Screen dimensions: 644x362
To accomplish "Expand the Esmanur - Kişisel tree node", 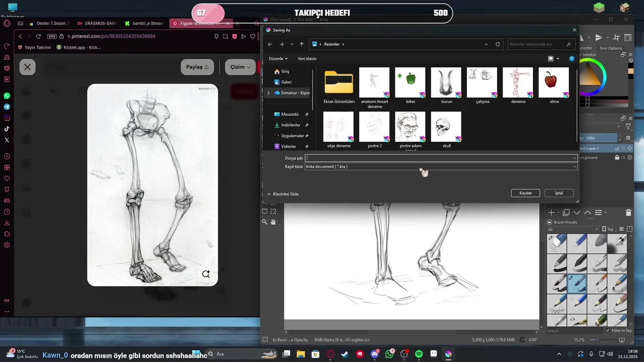I will 268,93.
